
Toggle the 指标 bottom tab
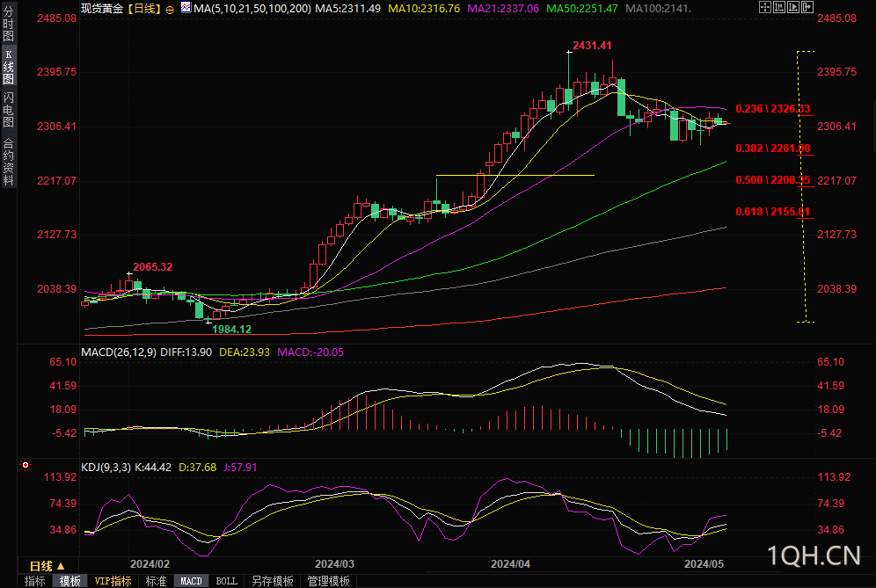[34, 581]
